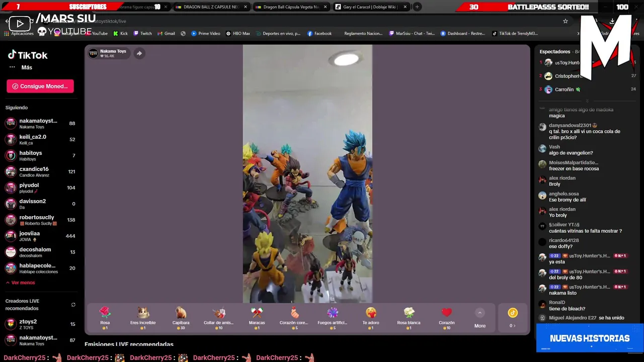644x362 pixels.
Task: Open robertosuclly followed account
Action: click(x=40, y=220)
